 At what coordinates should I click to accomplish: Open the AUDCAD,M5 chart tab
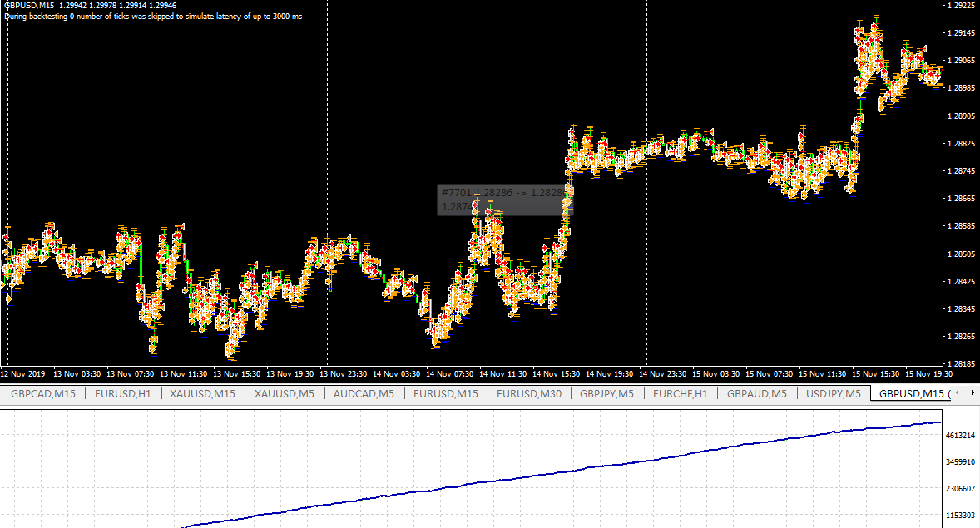point(364,393)
